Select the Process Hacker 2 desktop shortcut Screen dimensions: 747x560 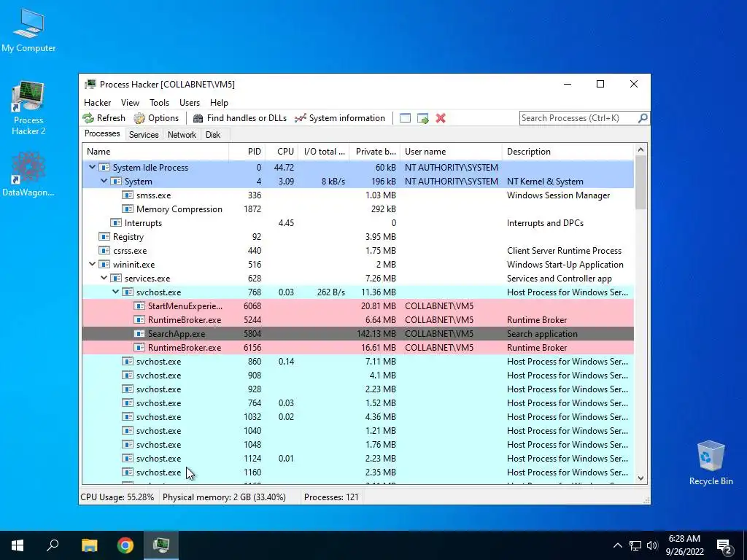28,109
